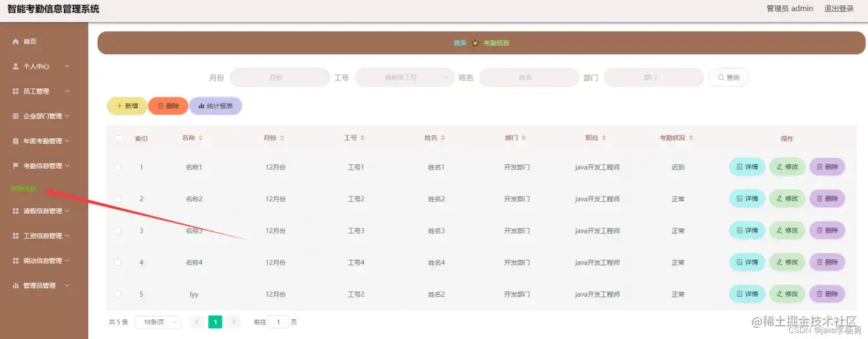Open the 首页 sidebar menu item

tap(44, 42)
